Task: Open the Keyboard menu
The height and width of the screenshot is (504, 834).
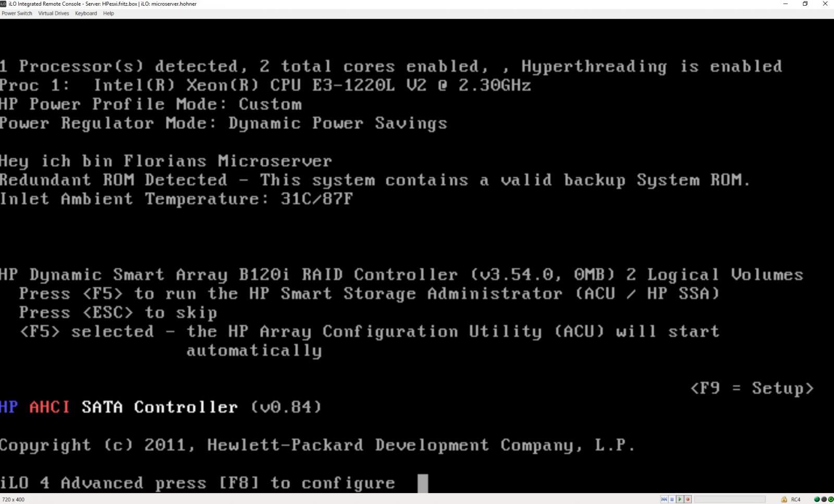Action: click(x=86, y=14)
